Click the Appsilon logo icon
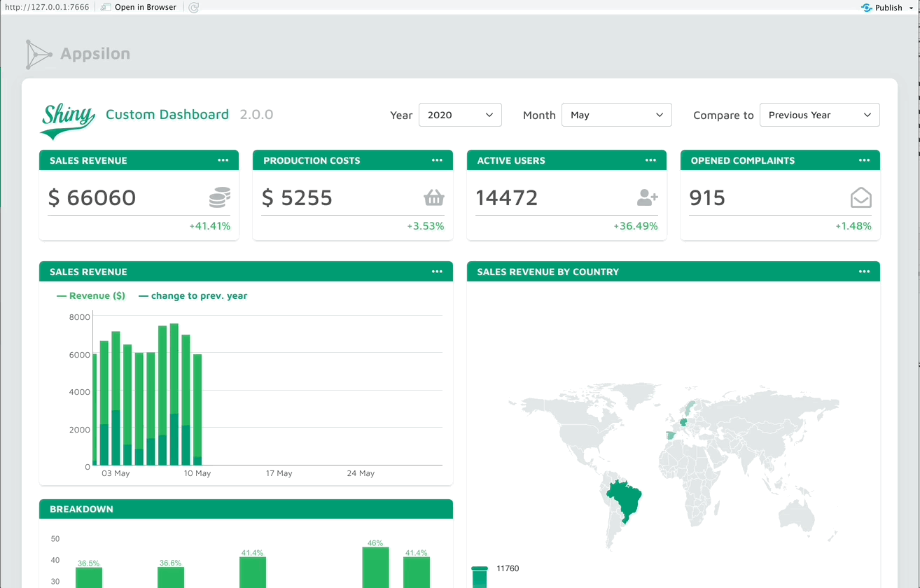The width and height of the screenshot is (920, 588). (39, 55)
